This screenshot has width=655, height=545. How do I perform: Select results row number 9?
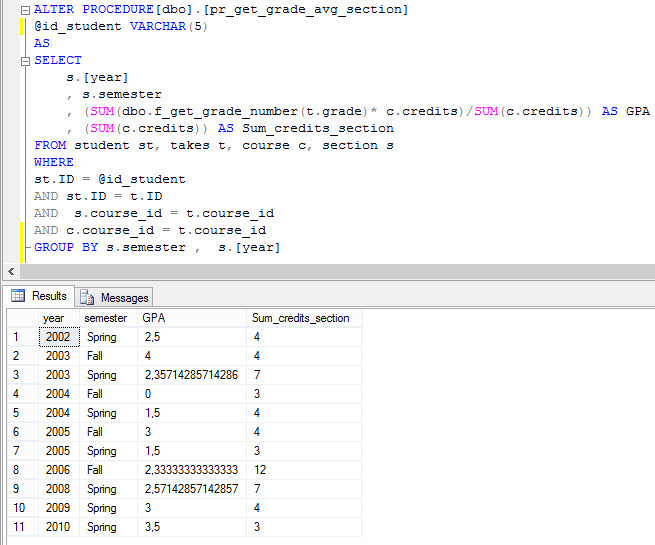coord(23,489)
